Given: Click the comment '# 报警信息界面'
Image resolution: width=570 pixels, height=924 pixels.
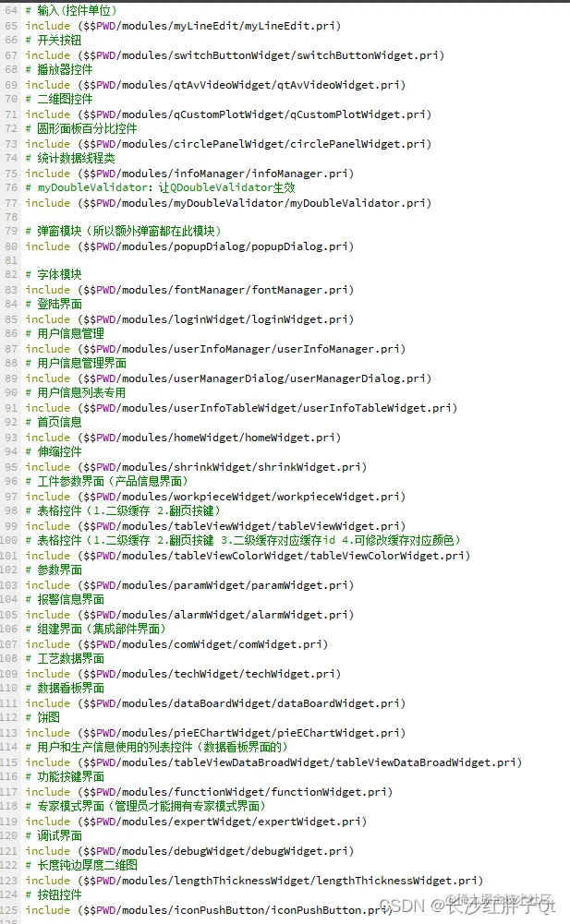Looking at the screenshot, I should (x=65, y=599).
